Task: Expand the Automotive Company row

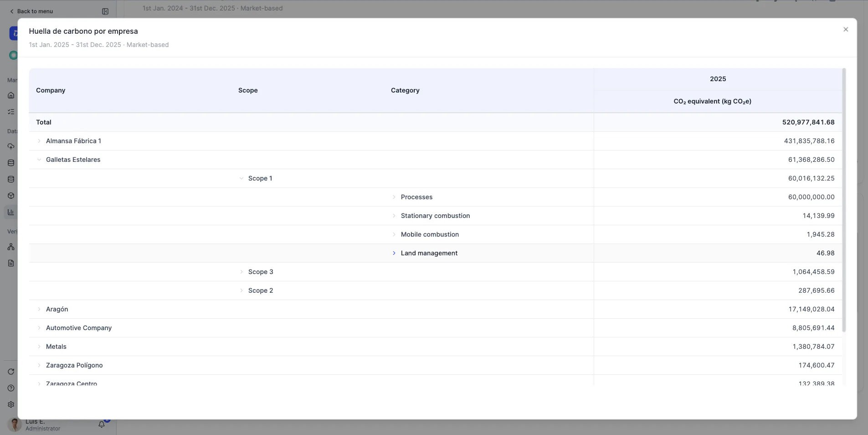Action: 39,328
